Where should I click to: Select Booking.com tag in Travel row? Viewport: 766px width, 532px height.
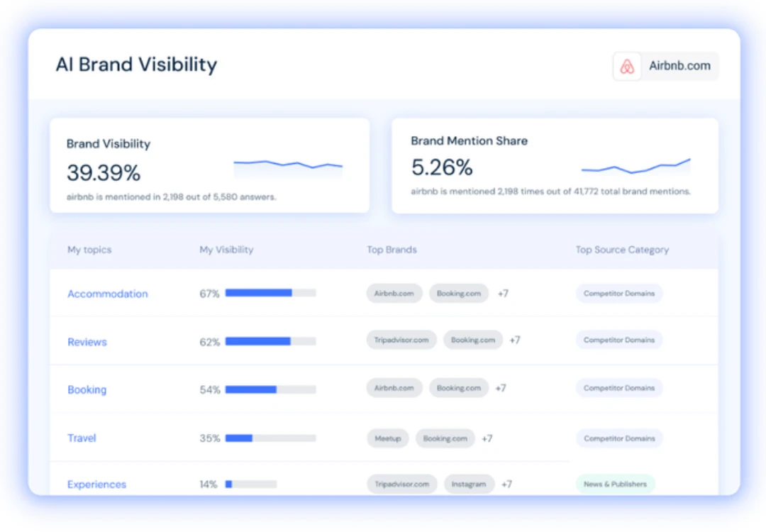(445, 438)
